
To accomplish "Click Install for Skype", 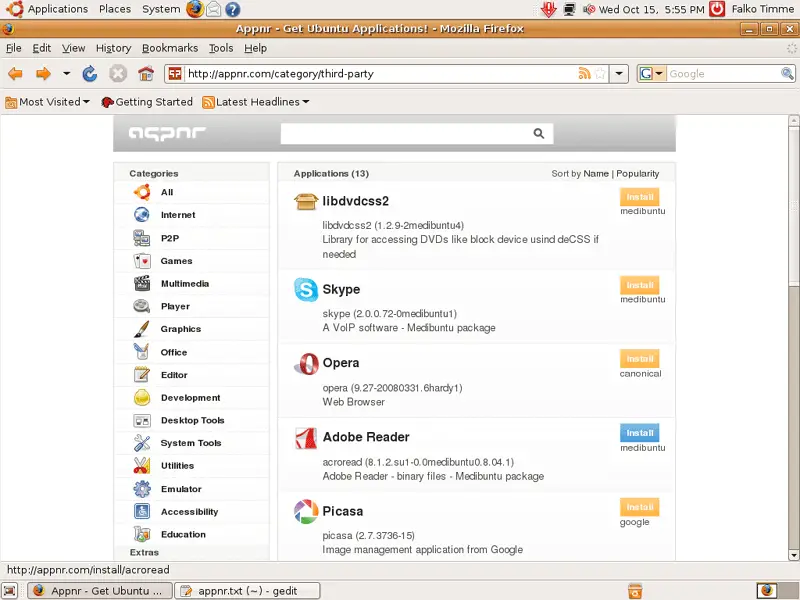I will pyautogui.click(x=640, y=285).
